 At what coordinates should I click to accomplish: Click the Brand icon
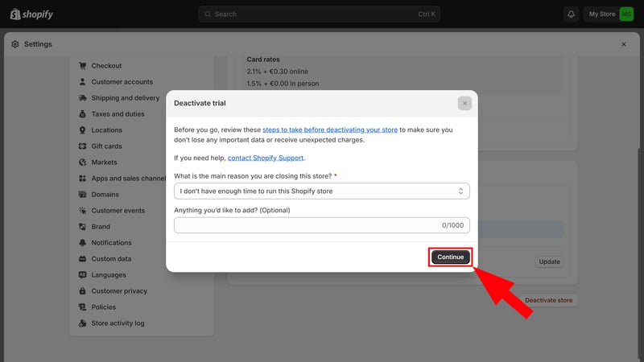pos(83,227)
